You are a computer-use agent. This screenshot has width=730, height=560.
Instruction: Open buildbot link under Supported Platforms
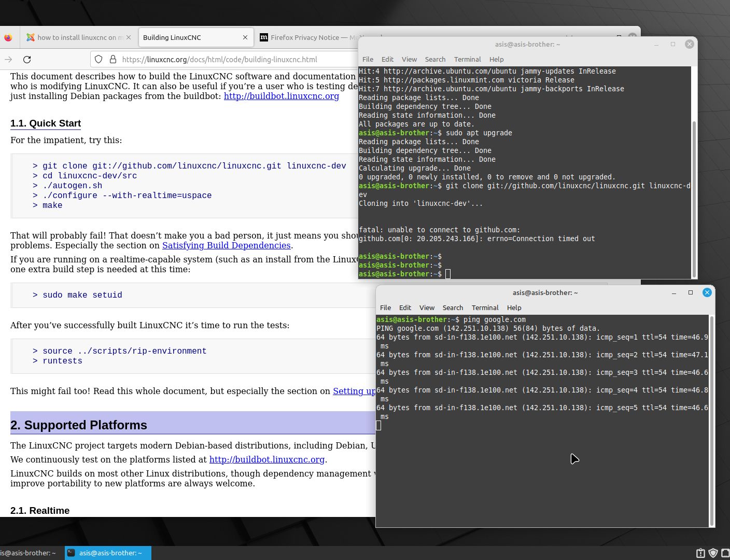[267, 459]
